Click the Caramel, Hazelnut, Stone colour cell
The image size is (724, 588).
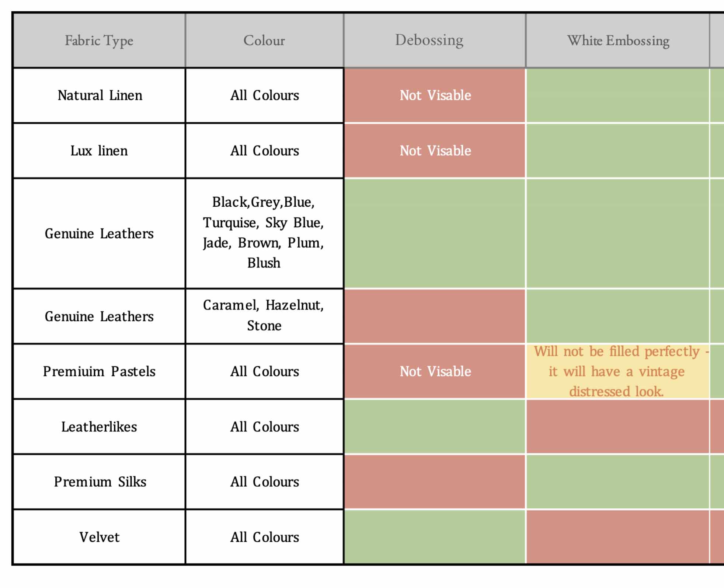[264, 316]
